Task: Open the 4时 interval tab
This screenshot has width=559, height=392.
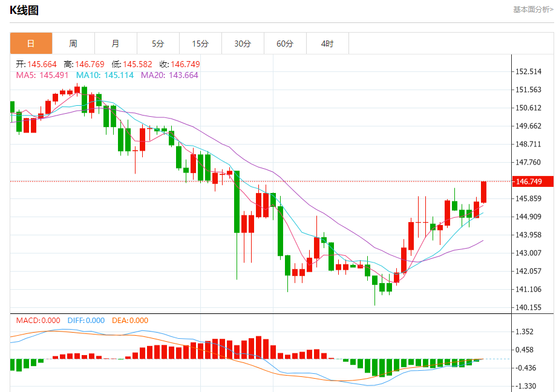Action: point(328,44)
